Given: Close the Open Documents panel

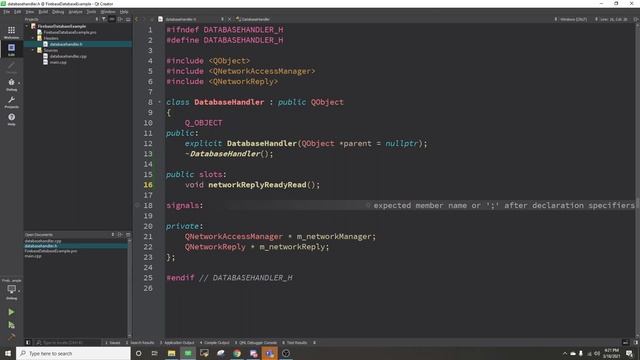Looking at the screenshot, I should pyautogui.click(x=128, y=235).
